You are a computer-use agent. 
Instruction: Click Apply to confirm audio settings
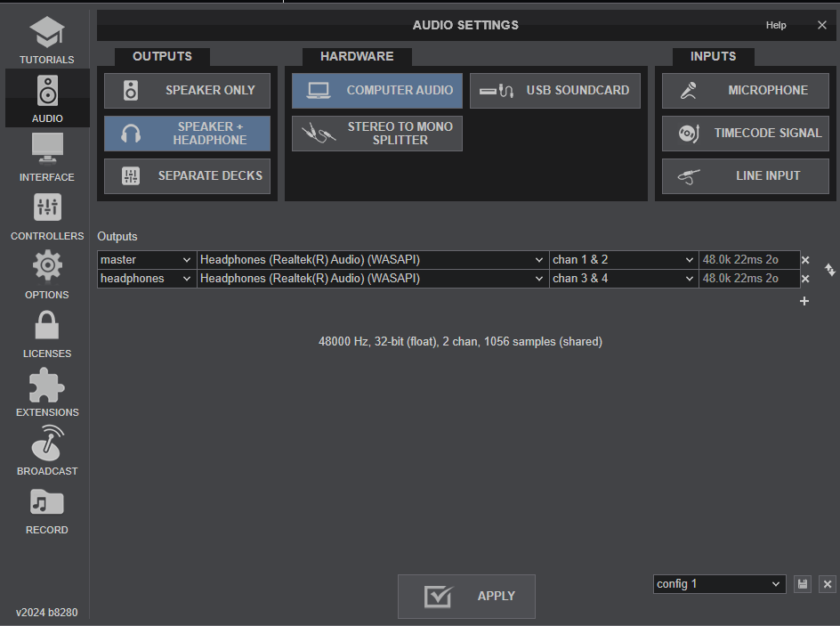pos(466,597)
